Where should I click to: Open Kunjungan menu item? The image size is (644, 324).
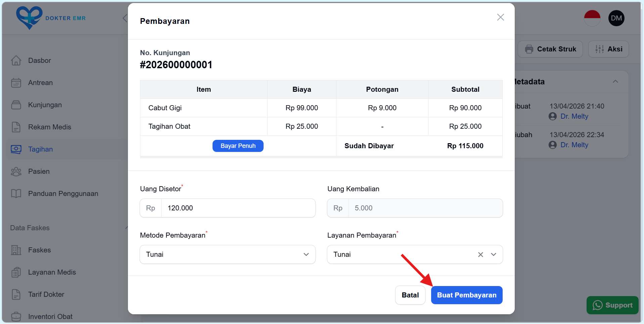(45, 105)
